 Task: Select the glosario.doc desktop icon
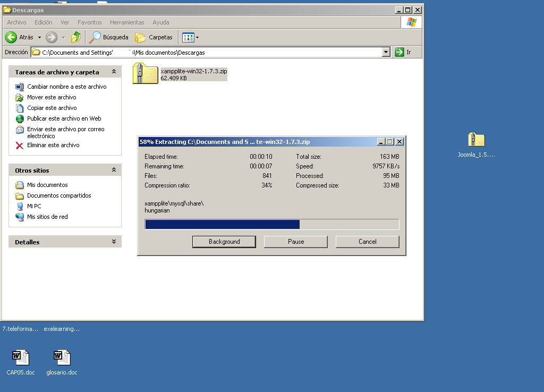pos(62,357)
